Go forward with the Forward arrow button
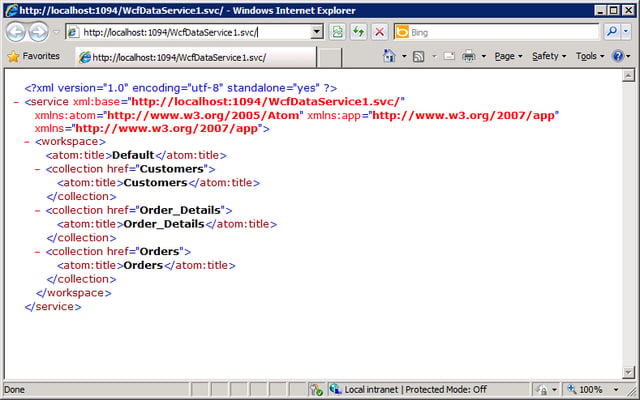Image resolution: width=640 pixels, height=400 pixels. (x=39, y=32)
